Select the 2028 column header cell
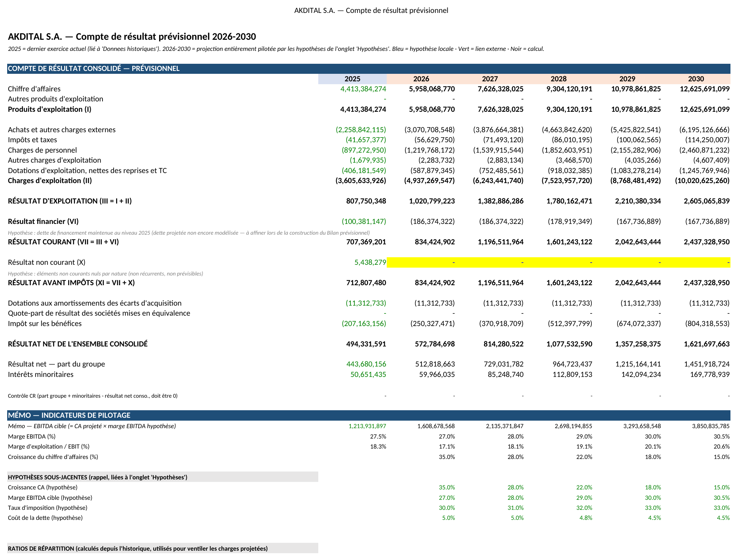Image resolution: width=743 pixels, height=560 pixels. (x=558, y=79)
